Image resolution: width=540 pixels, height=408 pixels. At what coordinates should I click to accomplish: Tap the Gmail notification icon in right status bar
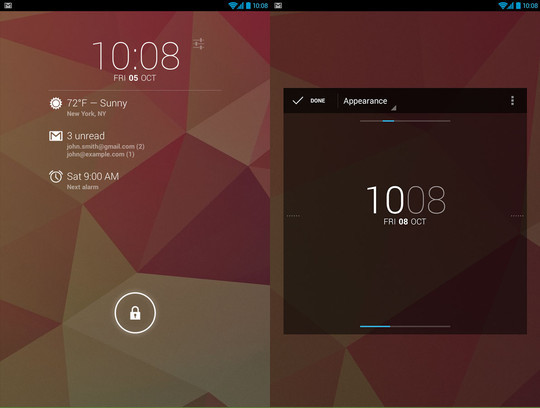278,6
